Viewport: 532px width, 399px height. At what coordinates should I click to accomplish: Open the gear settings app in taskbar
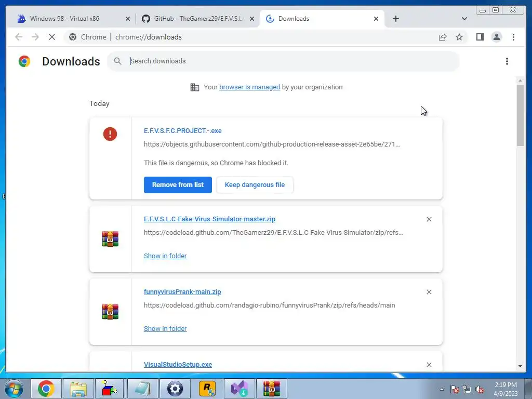175,389
